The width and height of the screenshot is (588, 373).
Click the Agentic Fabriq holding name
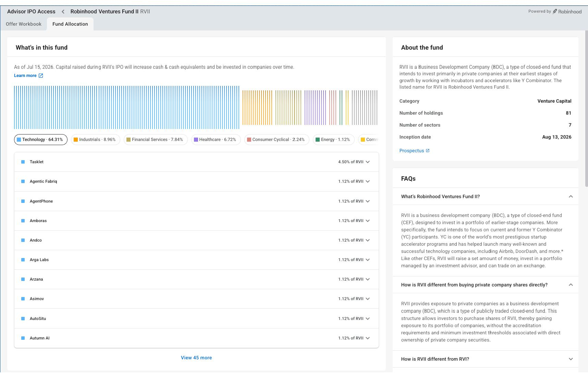[x=44, y=181]
